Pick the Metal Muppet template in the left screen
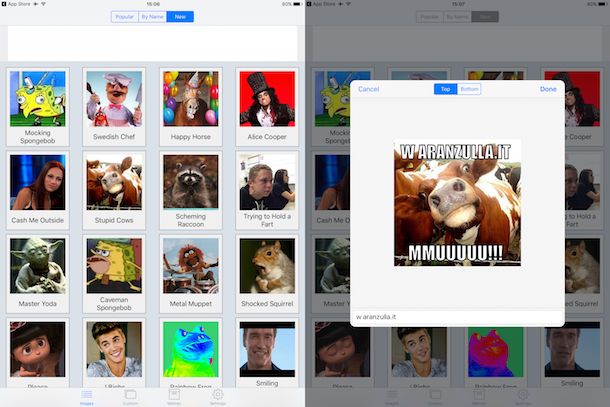Screen dimensions: 610x407 tap(191, 274)
